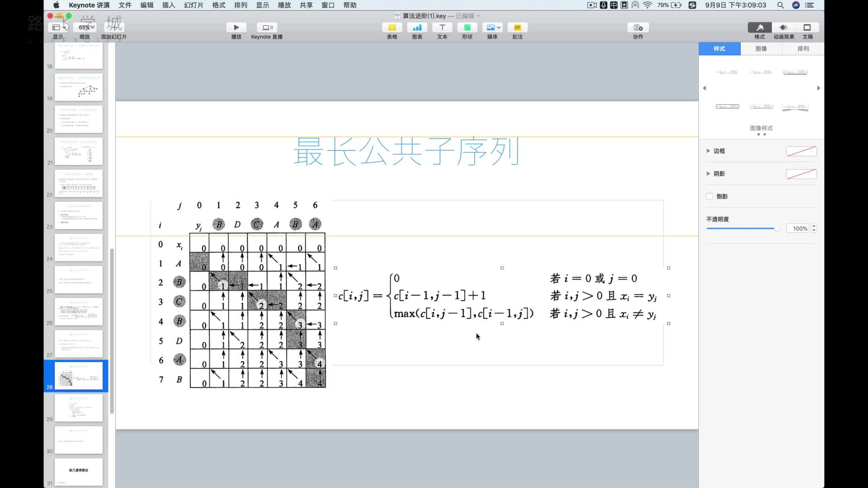Select slide 26 thumbnail
This screenshot has height=488, width=868.
pos(79,311)
